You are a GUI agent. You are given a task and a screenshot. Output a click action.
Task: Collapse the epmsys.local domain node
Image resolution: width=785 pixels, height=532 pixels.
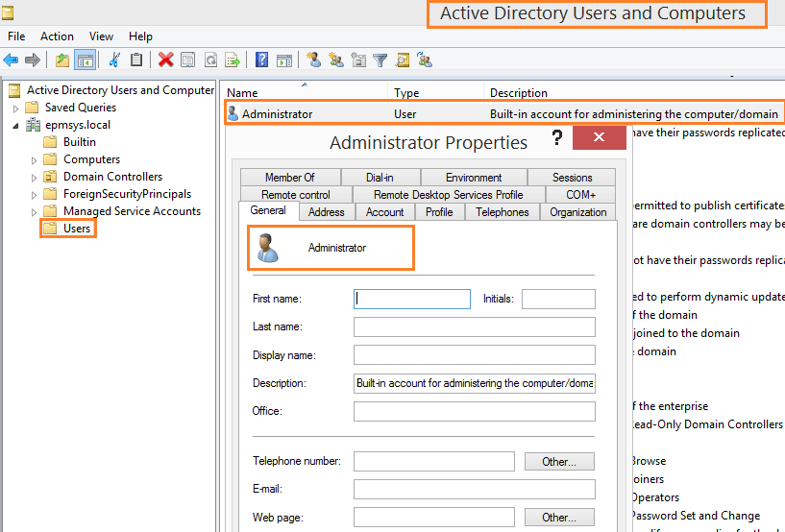(x=15, y=126)
